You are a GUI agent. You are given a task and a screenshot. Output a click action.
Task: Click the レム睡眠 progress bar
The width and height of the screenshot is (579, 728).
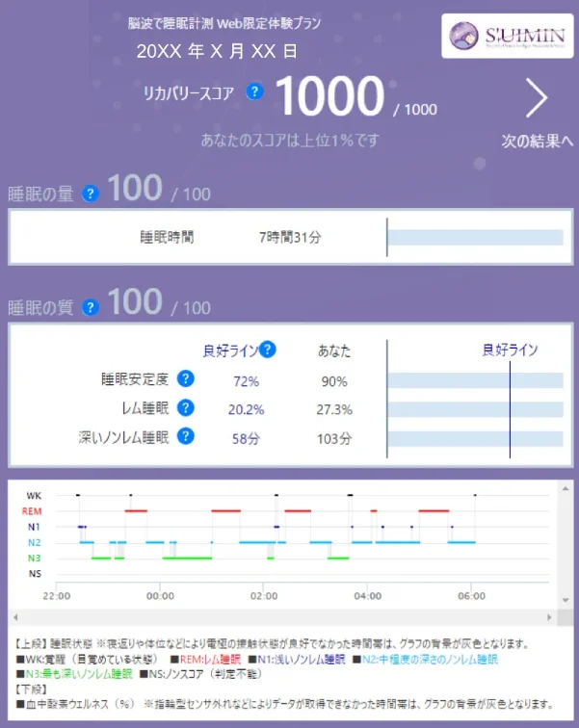tap(476, 409)
